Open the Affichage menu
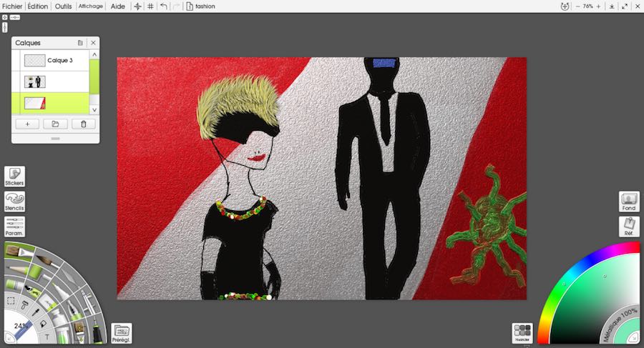The width and height of the screenshot is (644, 348). click(x=91, y=6)
